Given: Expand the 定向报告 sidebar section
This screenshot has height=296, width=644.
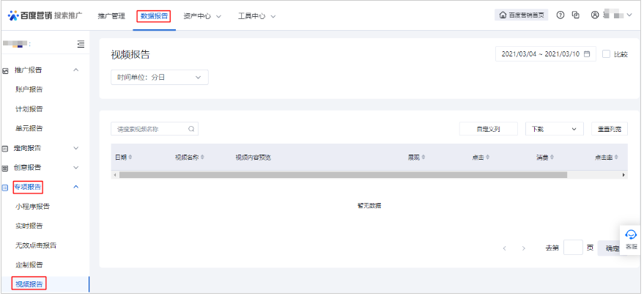Looking at the screenshot, I should coord(75,148).
